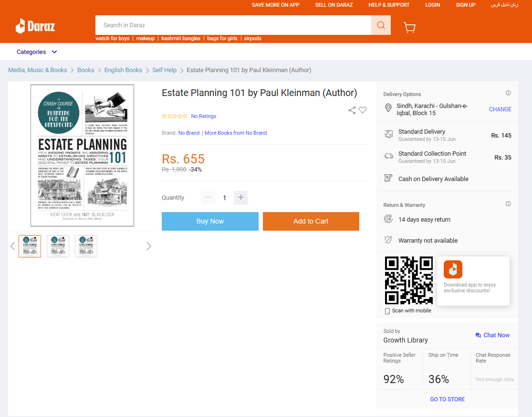
Task: Click 'Download app to enjoy exclusive discounts!' card
Action: [x=473, y=281]
